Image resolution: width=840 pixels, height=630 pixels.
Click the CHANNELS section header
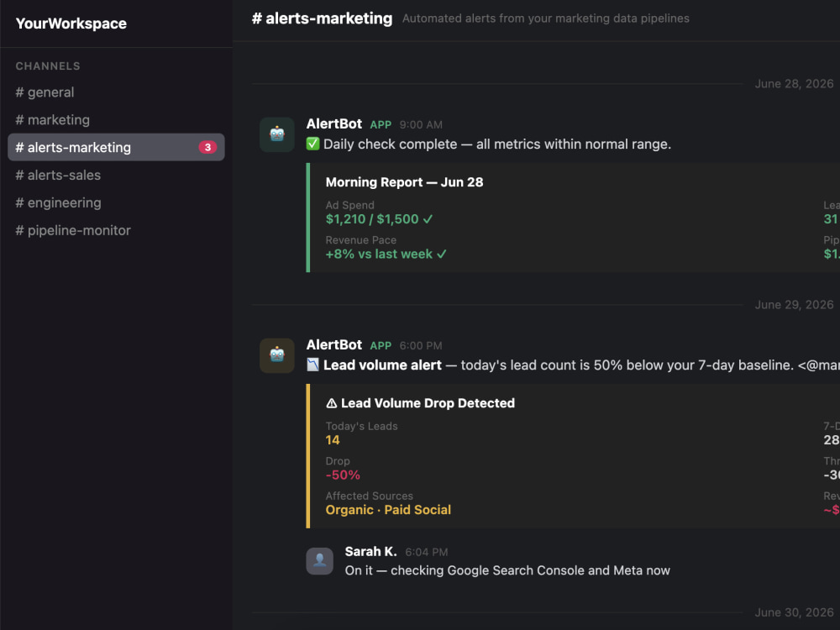click(48, 66)
